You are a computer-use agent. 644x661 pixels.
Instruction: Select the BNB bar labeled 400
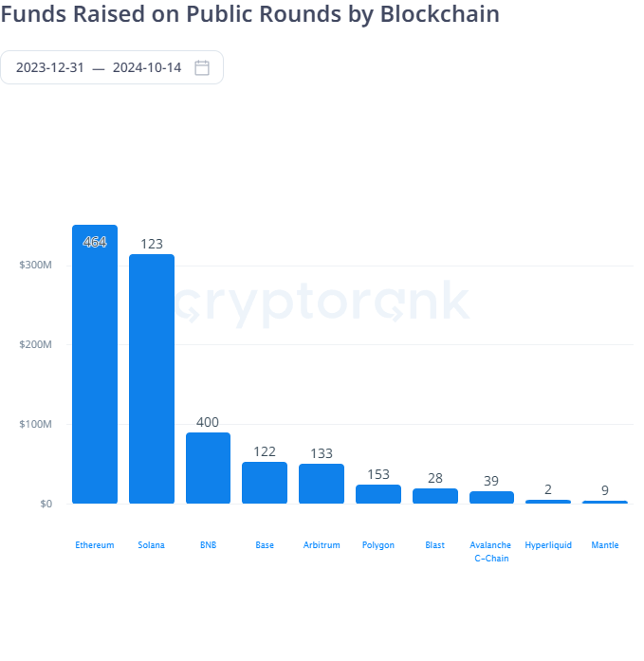pos(209,468)
